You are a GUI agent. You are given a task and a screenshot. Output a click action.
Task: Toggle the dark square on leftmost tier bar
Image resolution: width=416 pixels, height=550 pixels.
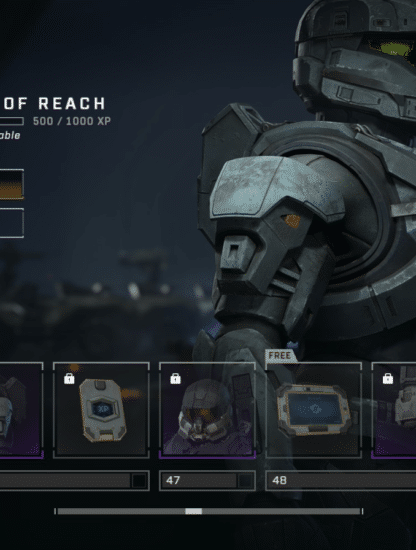pos(139,481)
